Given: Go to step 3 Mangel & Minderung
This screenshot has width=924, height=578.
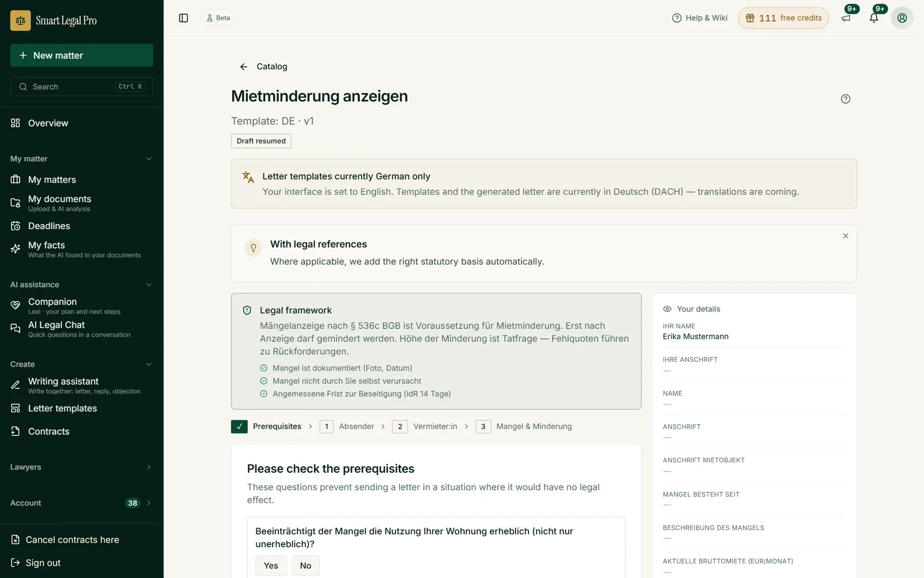Looking at the screenshot, I should click(524, 427).
